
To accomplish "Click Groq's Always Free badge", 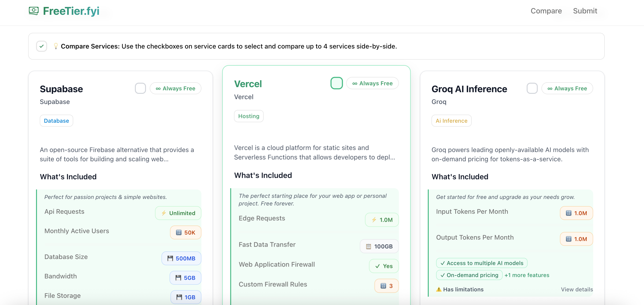I will tap(567, 88).
